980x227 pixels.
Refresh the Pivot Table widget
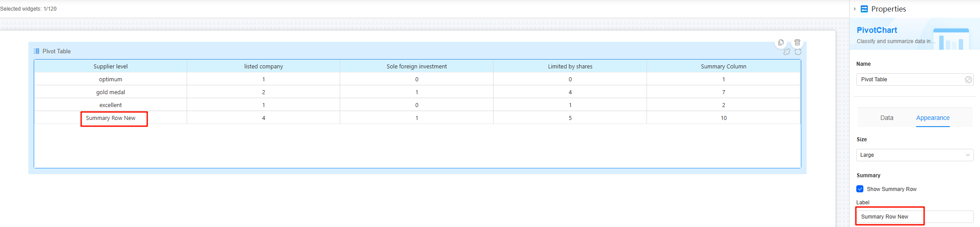click(798, 52)
